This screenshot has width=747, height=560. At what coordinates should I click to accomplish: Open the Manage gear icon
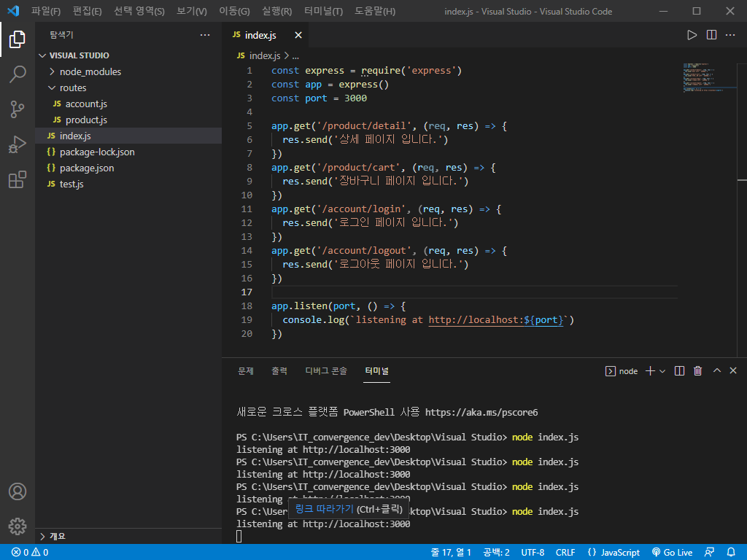coord(18,526)
